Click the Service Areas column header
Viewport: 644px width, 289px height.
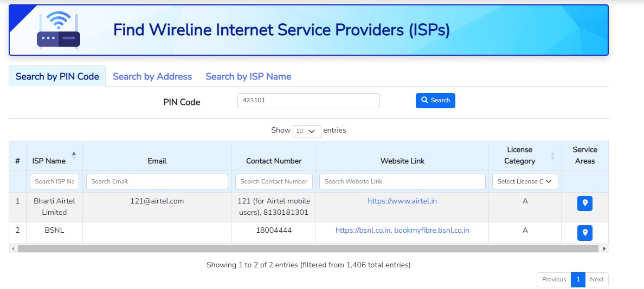(585, 155)
